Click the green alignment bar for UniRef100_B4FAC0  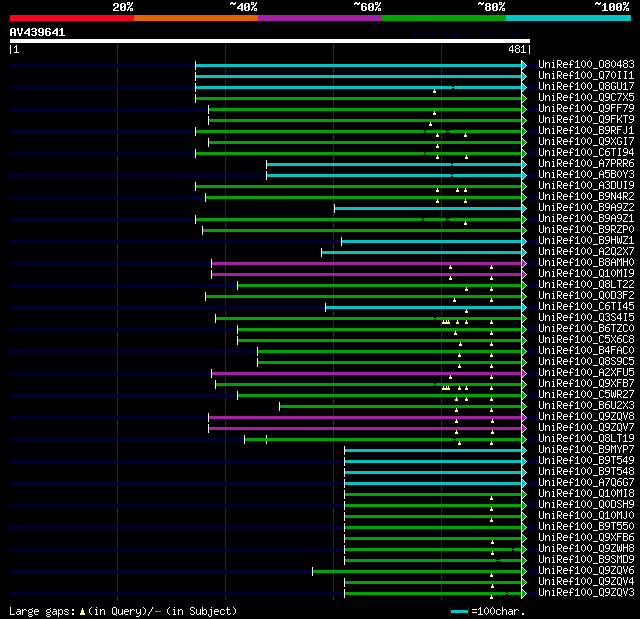(x=390, y=352)
